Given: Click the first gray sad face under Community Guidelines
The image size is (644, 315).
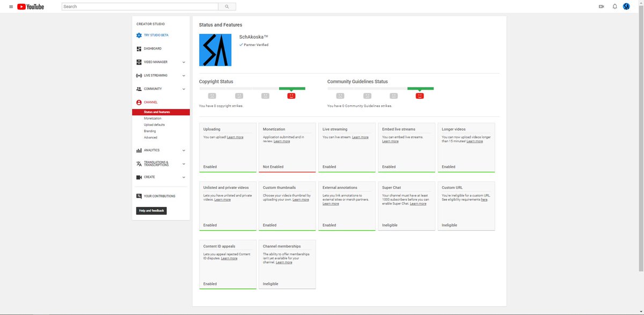Looking at the screenshot, I should [x=340, y=96].
